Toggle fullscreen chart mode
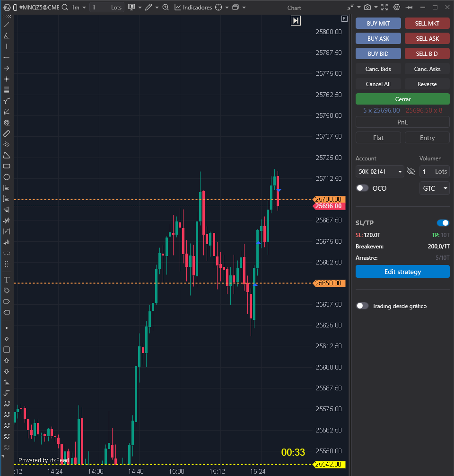The height and width of the screenshot is (476, 454). tap(384, 7)
